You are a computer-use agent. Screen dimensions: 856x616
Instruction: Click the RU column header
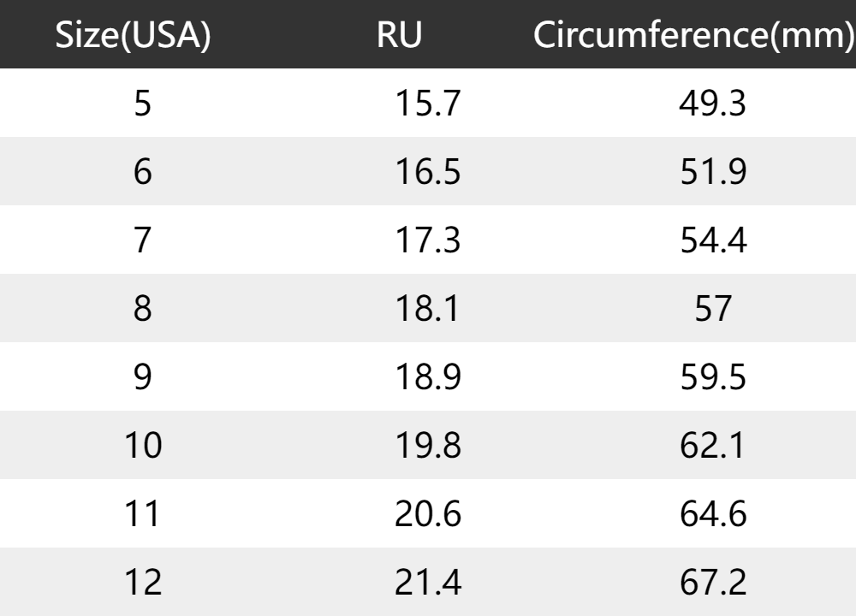click(x=400, y=35)
